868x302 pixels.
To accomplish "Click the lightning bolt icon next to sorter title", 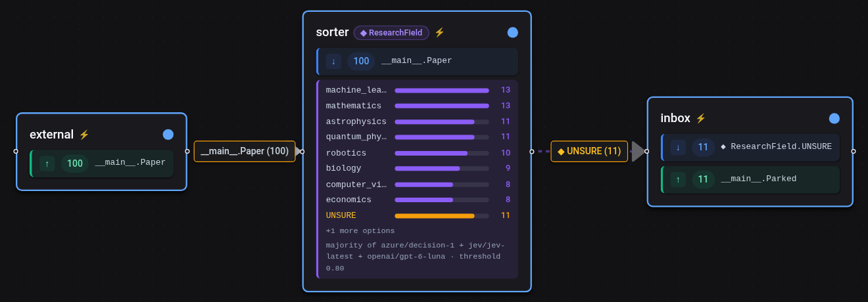I will coord(440,32).
